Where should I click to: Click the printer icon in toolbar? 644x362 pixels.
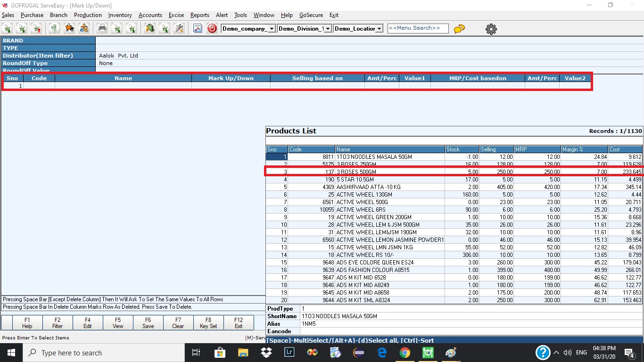pyautogui.click(x=102, y=29)
